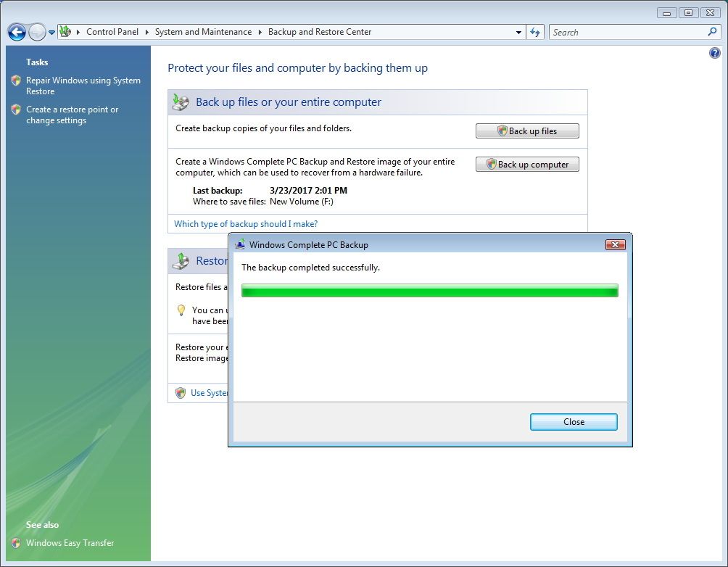Click the Refresh icon beside the address bar
The height and width of the screenshot is (567, 728).
pos(534,32)
